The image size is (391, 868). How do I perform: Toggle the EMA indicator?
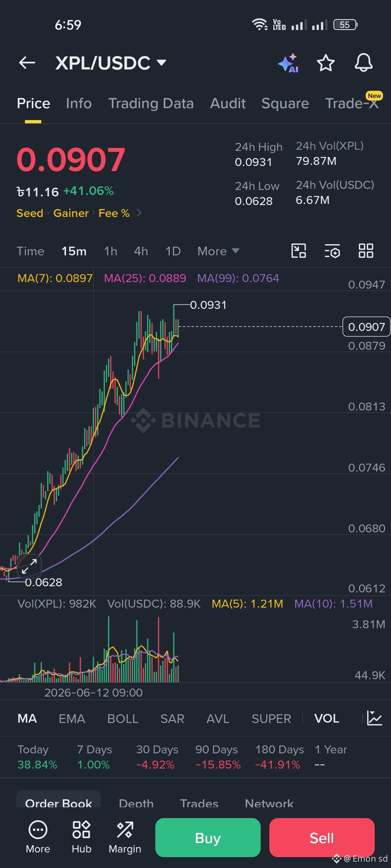point(72,718)
